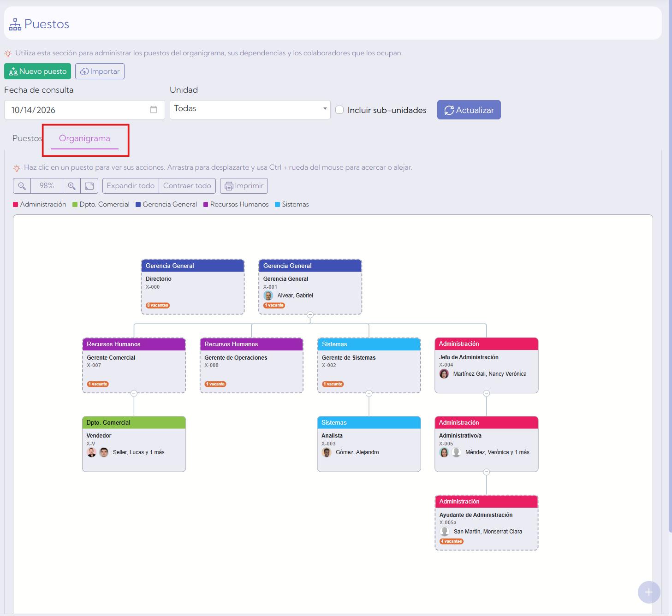Viewport: 672px width, 616px height.
Task: Click the Sistemas light-blue legend swatch
Action: click(278, 204)
